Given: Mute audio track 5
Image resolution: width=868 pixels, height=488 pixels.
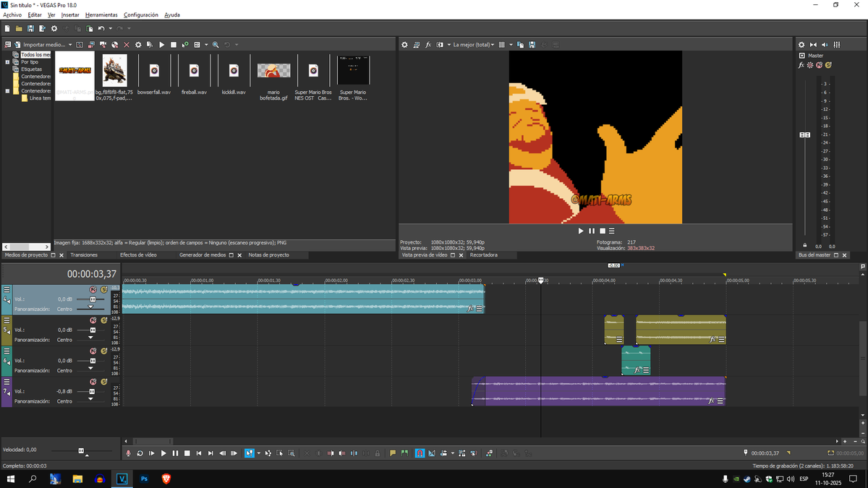Looking at the screenshot, I should (93, 320).
